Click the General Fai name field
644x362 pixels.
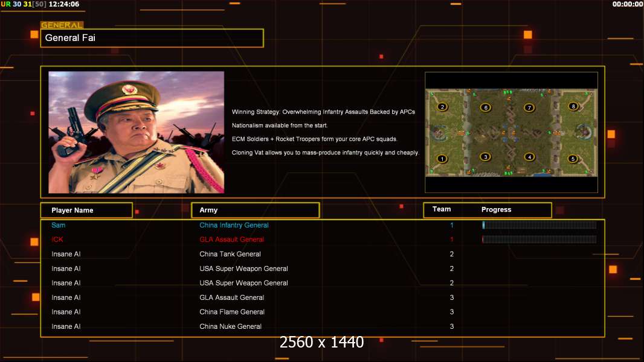[152, 38]
